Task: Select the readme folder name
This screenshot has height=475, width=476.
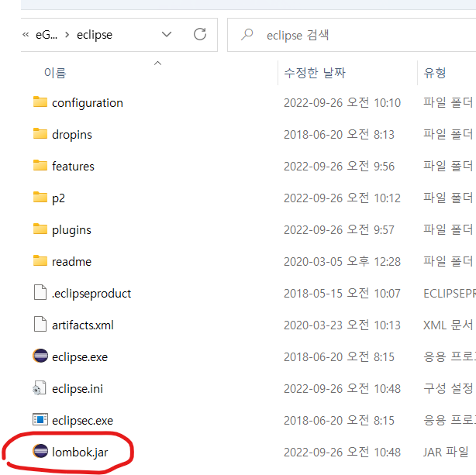Action: click(x=71, y=262)
